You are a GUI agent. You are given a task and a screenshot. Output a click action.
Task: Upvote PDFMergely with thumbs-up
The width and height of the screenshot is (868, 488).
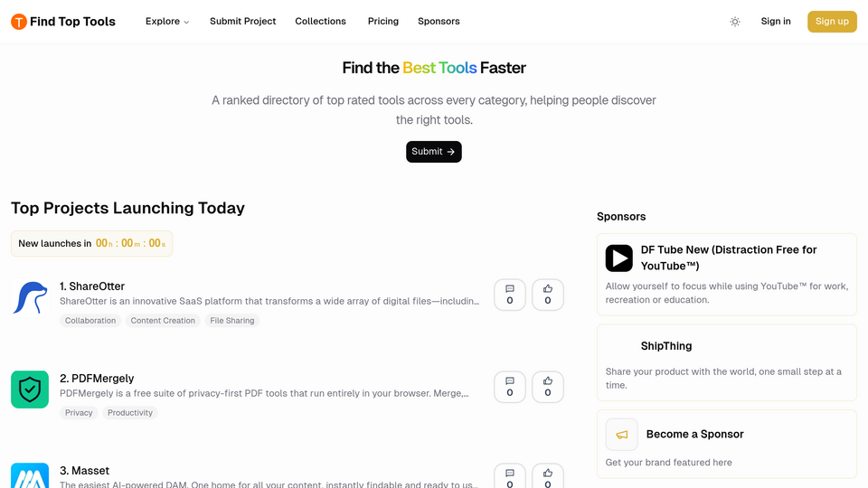coord(548,387)
